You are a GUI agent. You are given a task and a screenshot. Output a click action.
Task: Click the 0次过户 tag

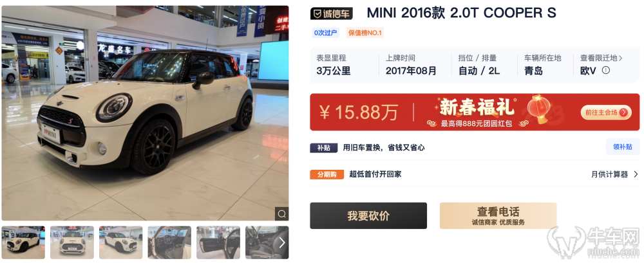(x=326, y=33)
